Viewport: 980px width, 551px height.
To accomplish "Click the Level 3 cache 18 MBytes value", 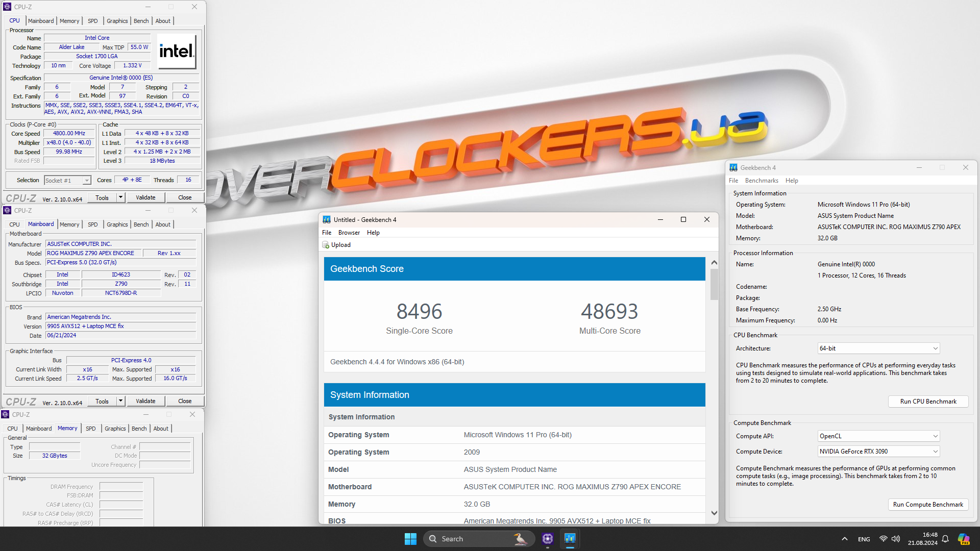I will coord(162,161).
